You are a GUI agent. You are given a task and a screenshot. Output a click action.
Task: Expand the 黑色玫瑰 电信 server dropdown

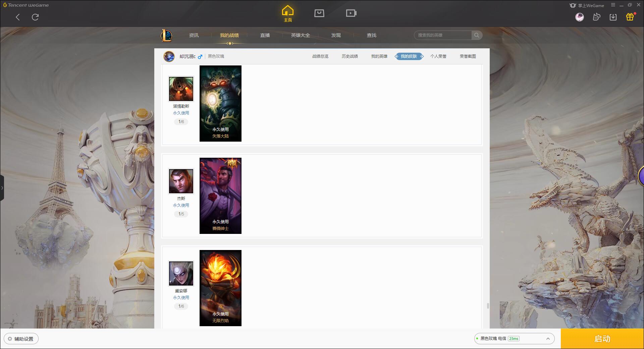tap(515, 339)
